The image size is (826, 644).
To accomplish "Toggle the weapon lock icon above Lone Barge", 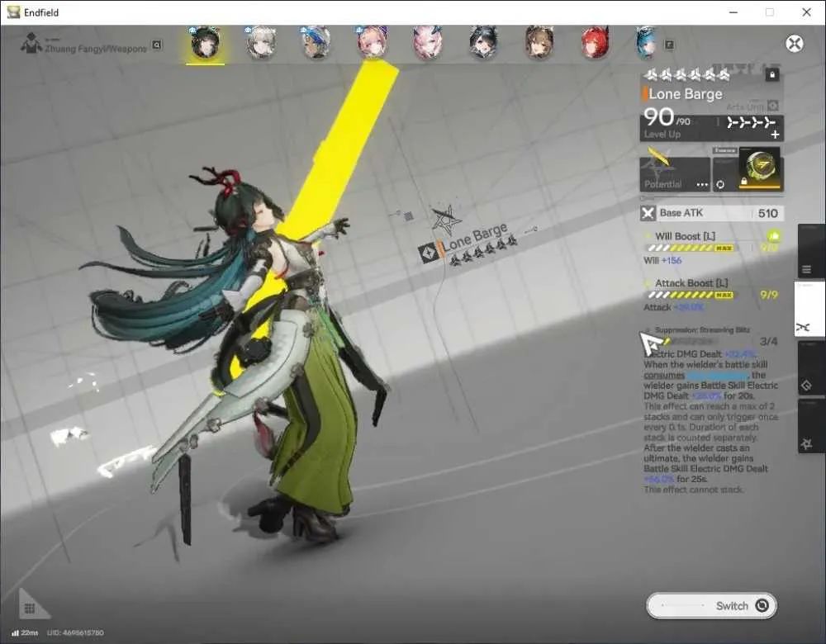I will click(771, 75).
